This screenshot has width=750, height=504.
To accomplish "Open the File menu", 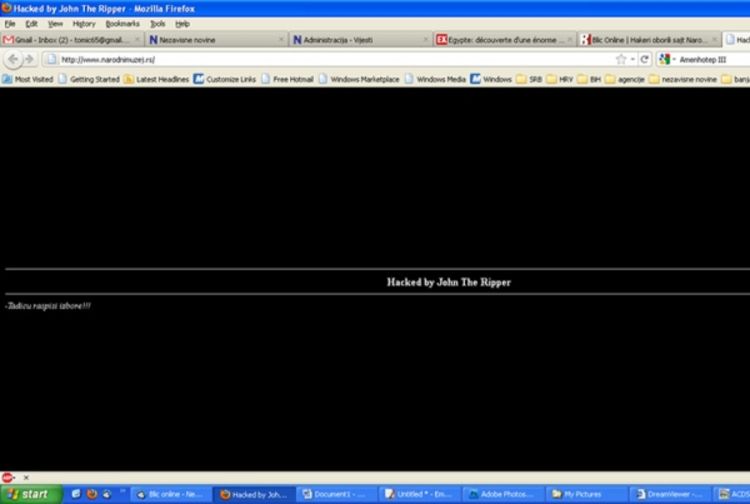I will click(10, 24).
